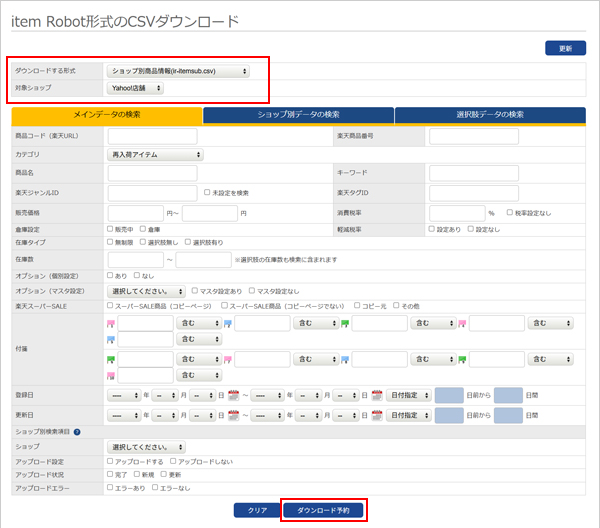Open the 更新日 start year dropdown

coord(124,415)
